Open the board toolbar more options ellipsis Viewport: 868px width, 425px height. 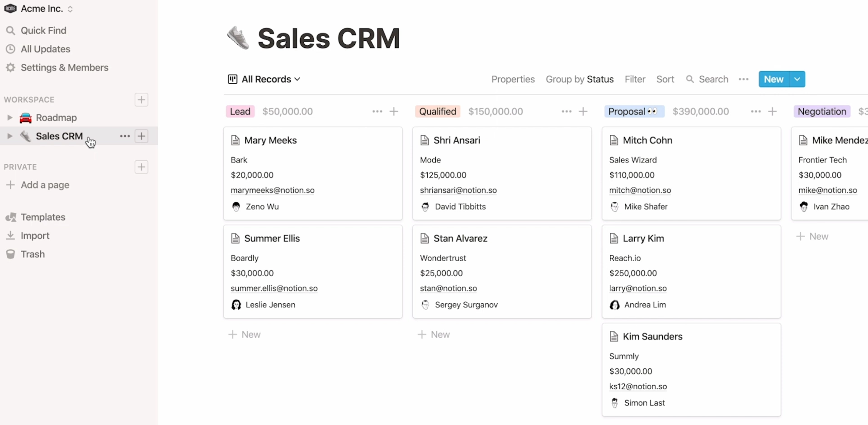tap(743, 79)
